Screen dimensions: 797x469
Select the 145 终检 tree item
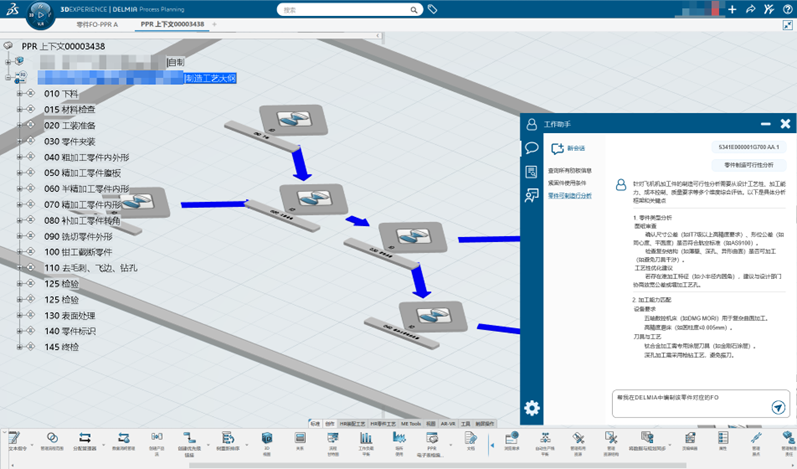coord(62,347)
